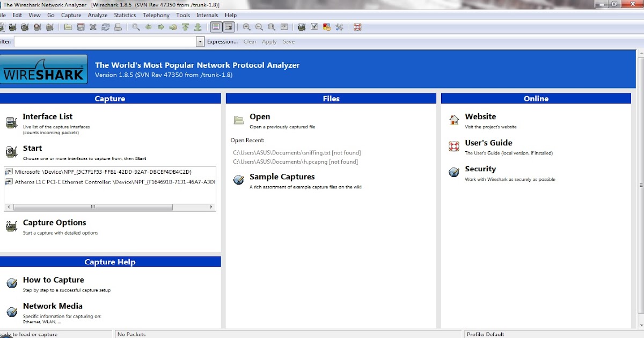Open the Go menu
This screenshot has height=338, width=644.
tap(51, 16)
